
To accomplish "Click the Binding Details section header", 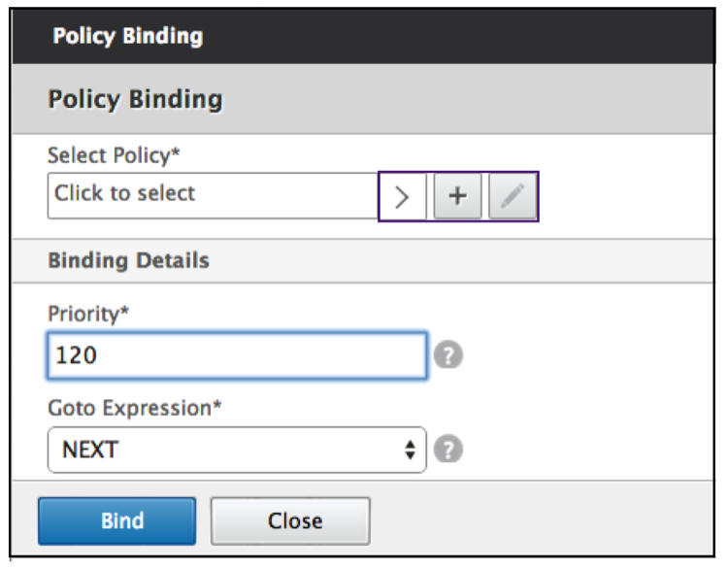I will [128, 260].
